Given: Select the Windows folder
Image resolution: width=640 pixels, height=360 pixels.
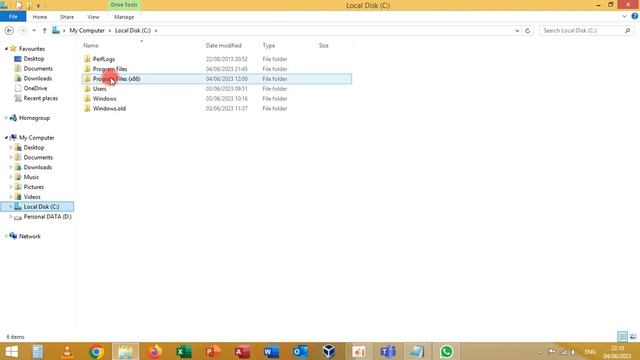Looking at the screenshot, I should 104,98.
